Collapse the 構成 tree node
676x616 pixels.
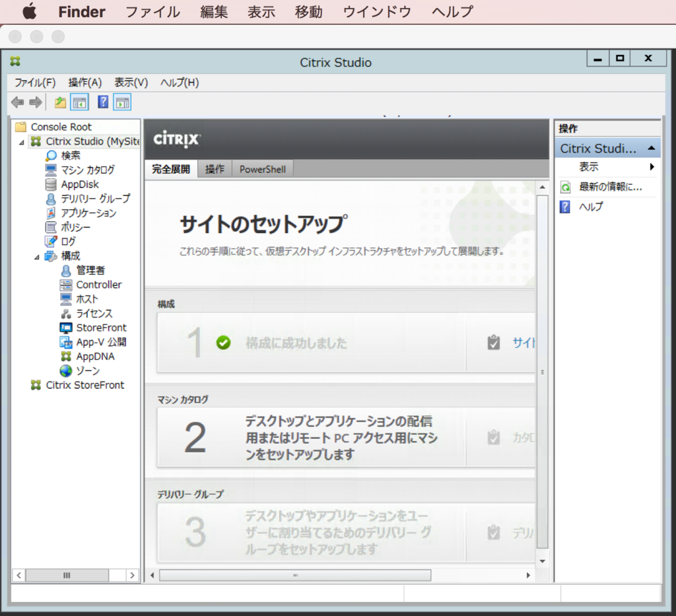pos(37,257)
